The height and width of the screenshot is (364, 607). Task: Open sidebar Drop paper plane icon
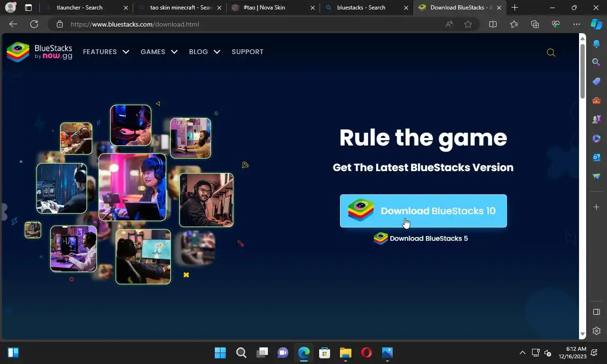pyautogui.click(x=597, y=176)
